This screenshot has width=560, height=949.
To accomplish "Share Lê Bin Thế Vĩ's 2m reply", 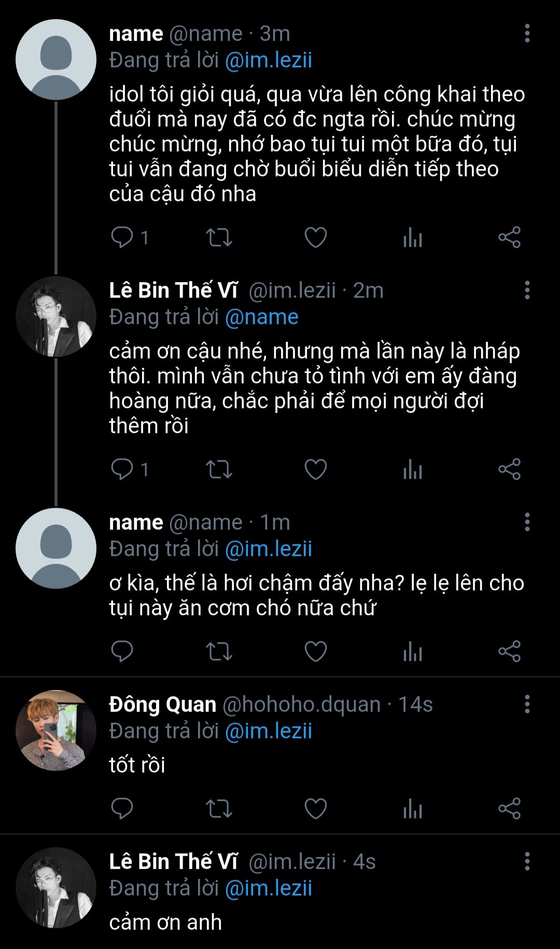I will (x=509, y=470).
